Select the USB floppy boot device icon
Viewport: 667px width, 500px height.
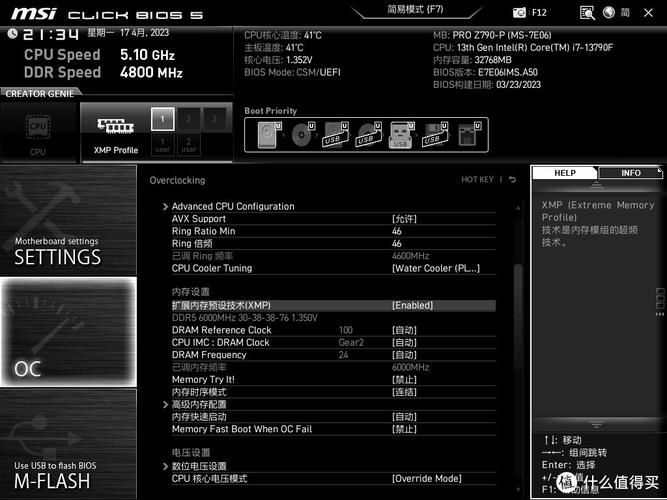(435, 135)
